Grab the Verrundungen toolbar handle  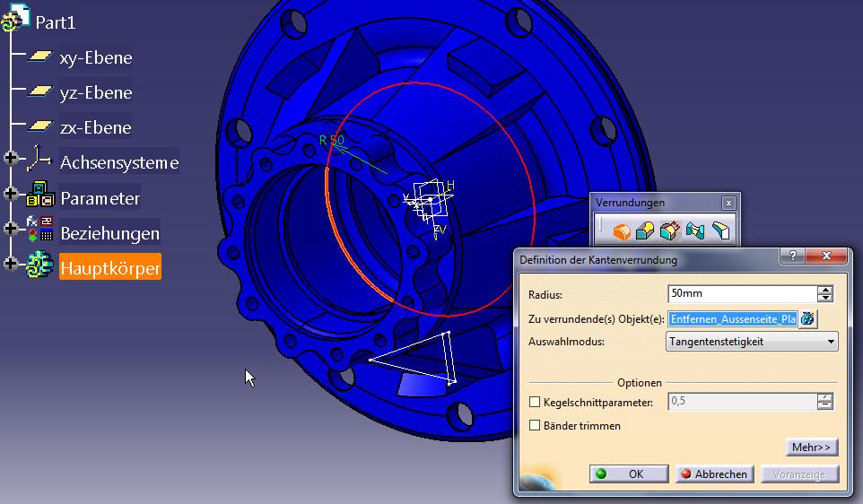click(x=602, y=224)
